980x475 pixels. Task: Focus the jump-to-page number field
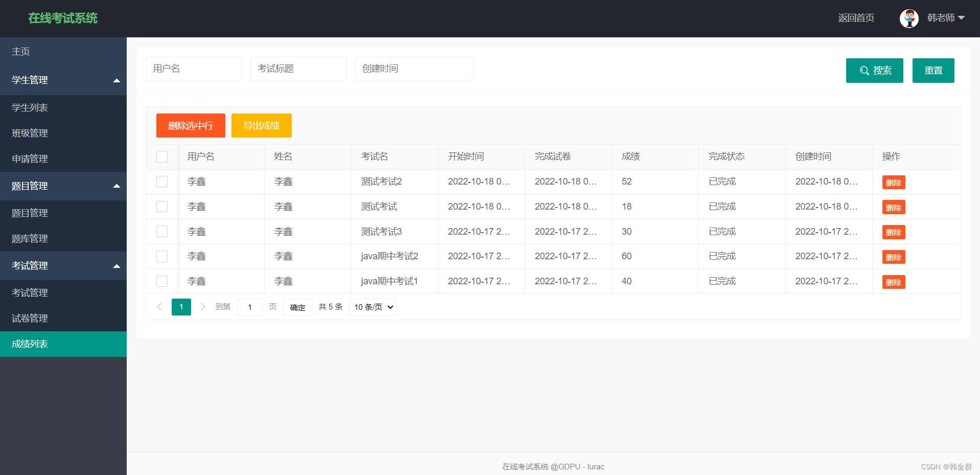click(x=250, y=307)
